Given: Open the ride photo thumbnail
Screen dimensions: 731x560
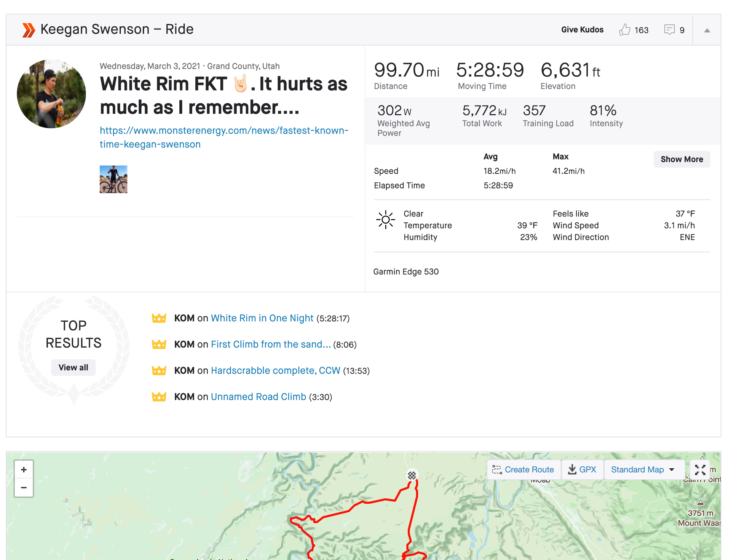Looking at the screenshot, I should pos(113,179).
